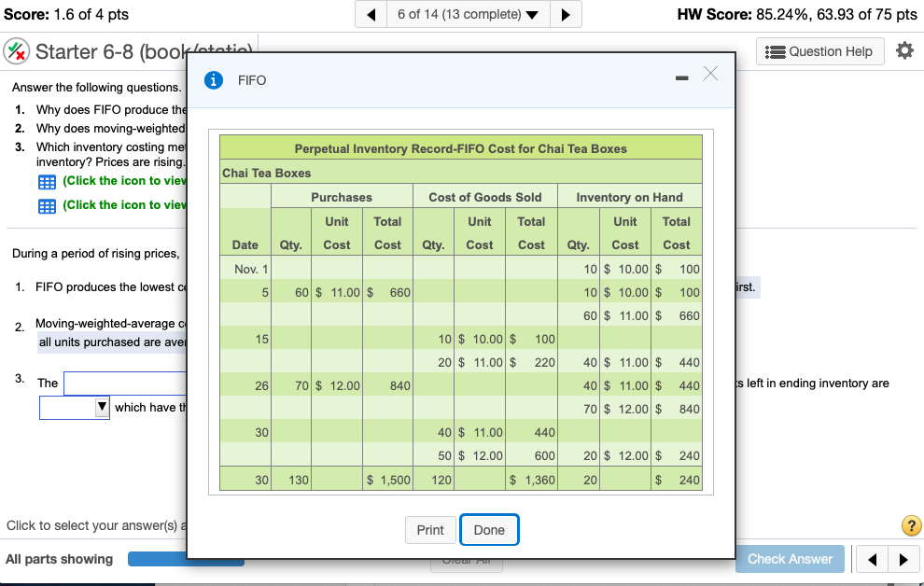Click the settings gear icon top right
The height and width of the screenshot is (586, 924).
tap(902, 51)
